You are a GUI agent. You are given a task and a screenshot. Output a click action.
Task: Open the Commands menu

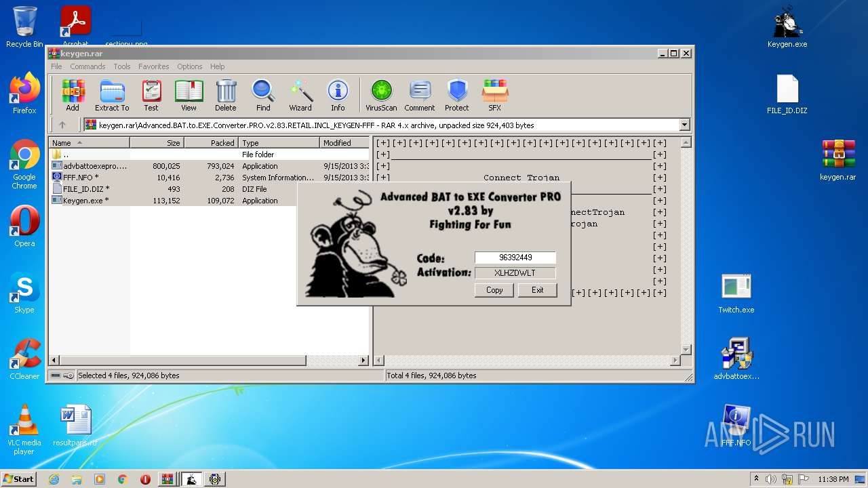(87, 66)
